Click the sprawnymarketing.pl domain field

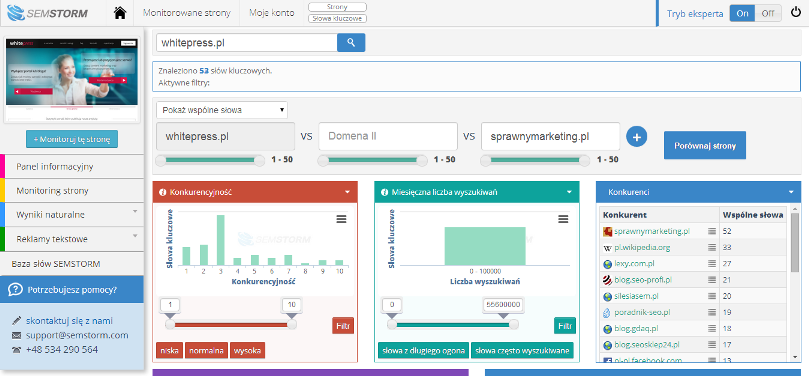coord(551,136)
